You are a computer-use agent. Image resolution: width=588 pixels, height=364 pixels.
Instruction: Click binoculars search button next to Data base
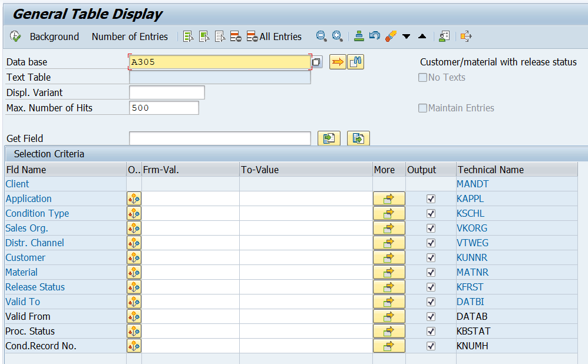pyautogui.click(x=355, y=62)
